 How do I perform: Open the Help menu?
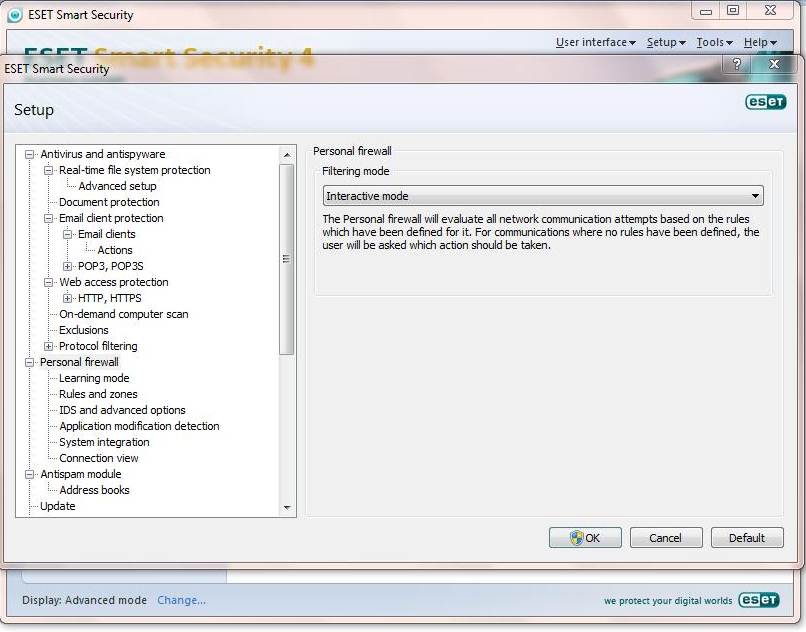pyautogui.click(x=760, y=42)
